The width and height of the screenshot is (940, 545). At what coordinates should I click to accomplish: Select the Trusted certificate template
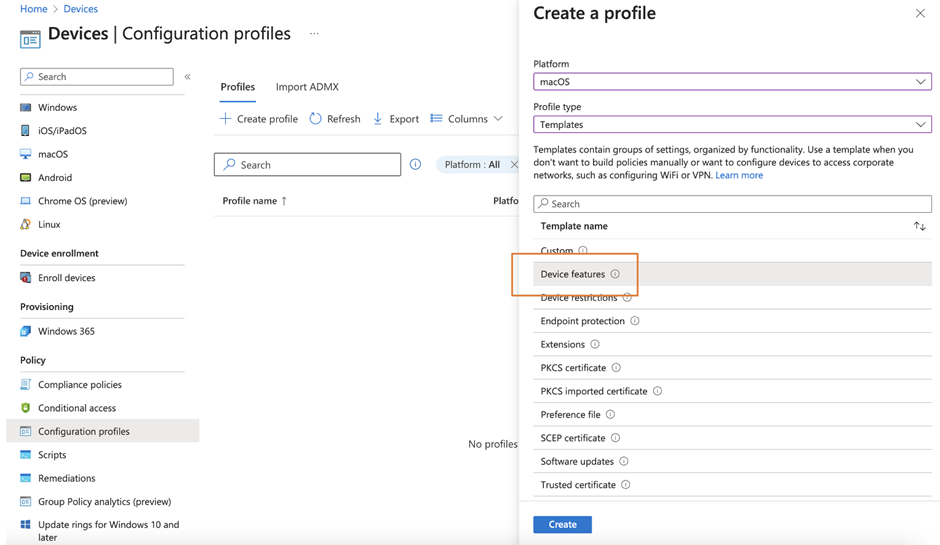pyautogui.click(x=732, y=484)
